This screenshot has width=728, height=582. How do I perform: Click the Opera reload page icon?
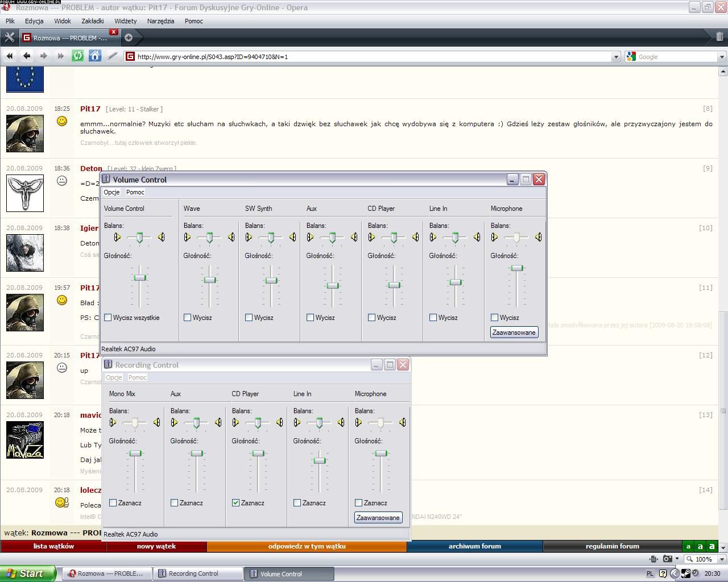tap(78, 56)
